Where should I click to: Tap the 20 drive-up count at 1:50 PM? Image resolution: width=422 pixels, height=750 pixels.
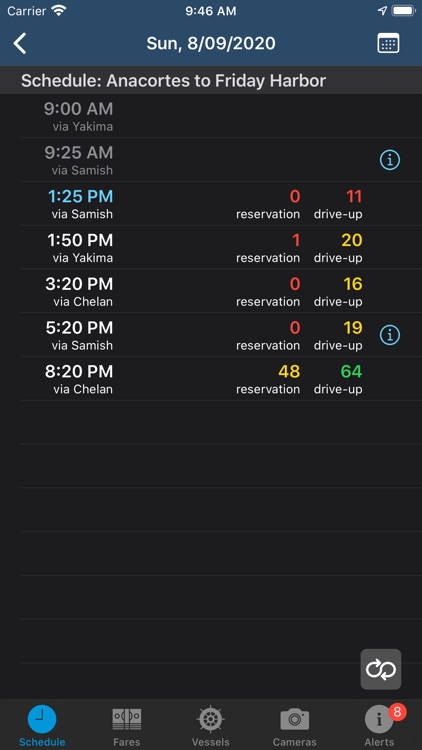tap(352, 241)
